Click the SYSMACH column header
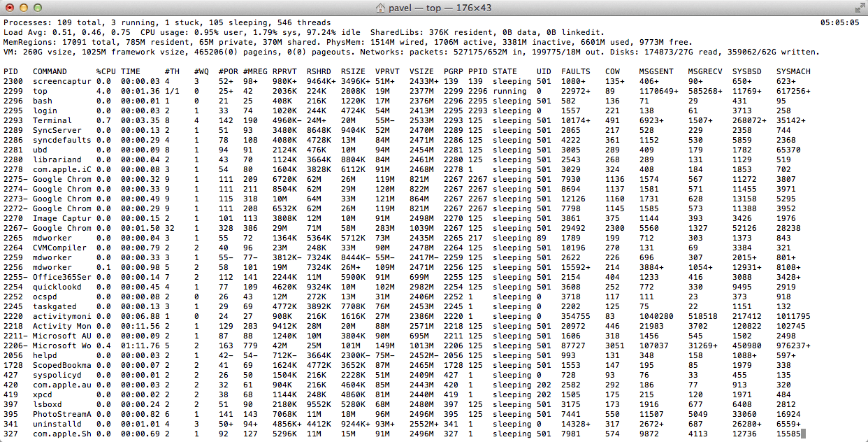The image size is (868, 442). coord(793,71)
